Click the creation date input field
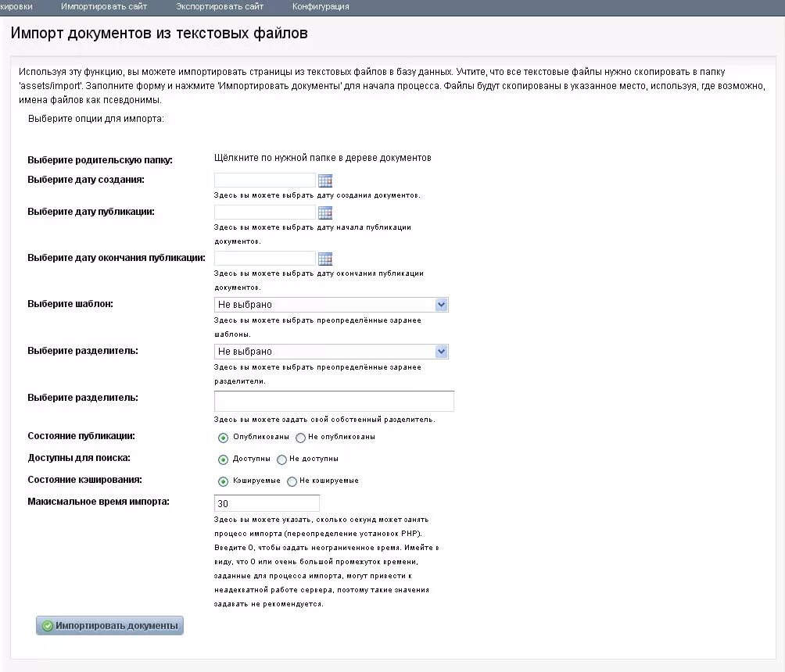The height and width of the screenshot is (672, 785). [265, 181]
